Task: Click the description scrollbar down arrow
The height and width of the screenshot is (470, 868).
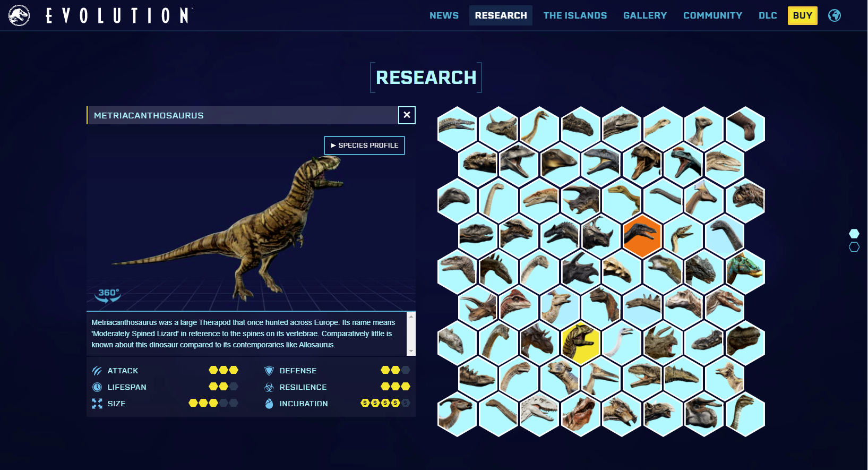Action: click(411, 351)
